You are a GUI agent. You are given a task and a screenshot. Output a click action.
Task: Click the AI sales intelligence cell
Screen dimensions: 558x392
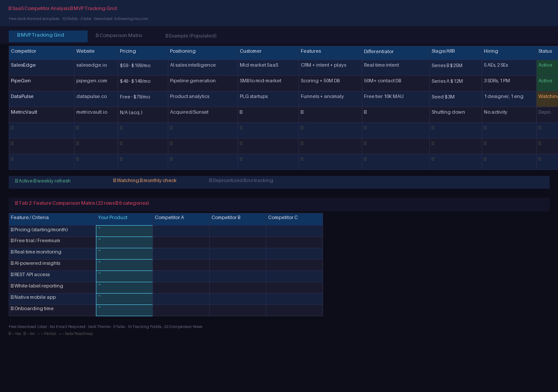(x=203, y=68)
